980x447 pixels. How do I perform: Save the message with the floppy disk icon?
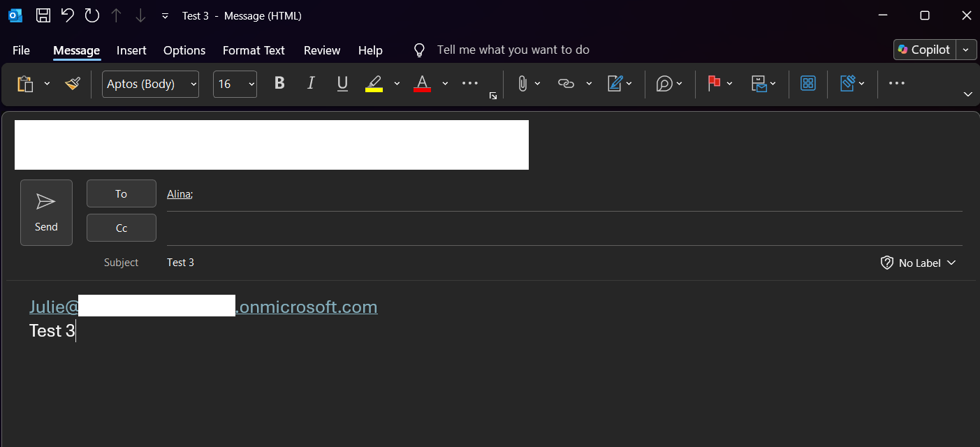tap(43, 15)
